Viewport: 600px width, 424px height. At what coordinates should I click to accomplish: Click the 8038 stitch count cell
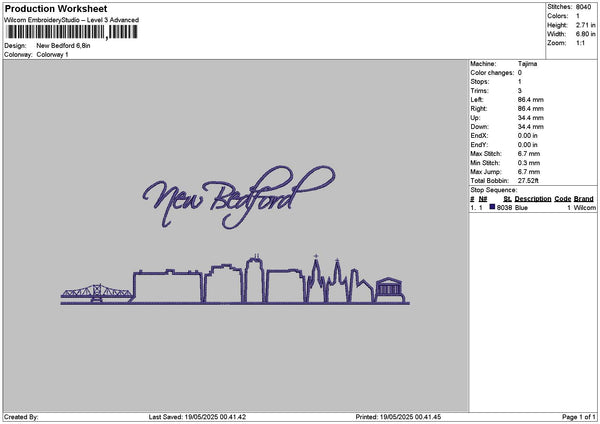click(504, 207)
